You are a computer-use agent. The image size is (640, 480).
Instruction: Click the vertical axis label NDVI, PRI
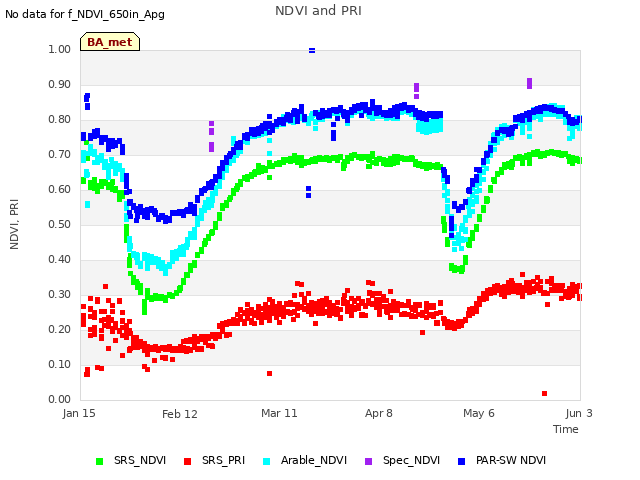pos(14,224)
